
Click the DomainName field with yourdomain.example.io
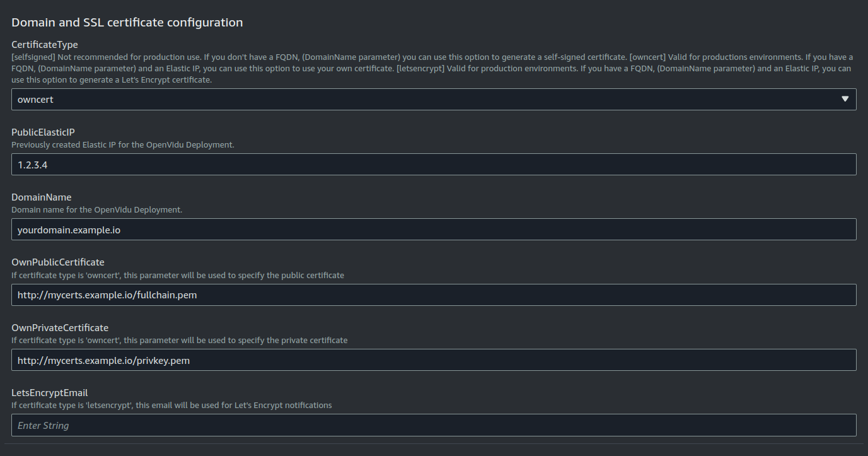(x=434, y=230)
